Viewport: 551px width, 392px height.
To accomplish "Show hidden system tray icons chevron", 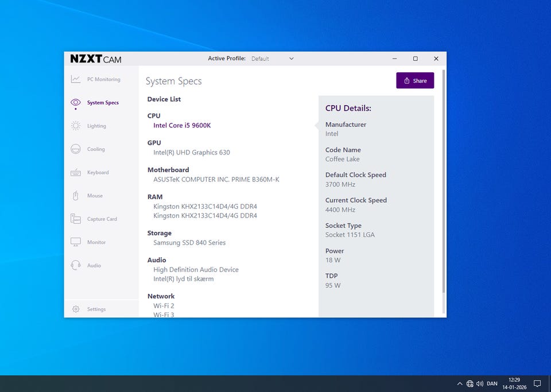I will pos(460,383).
